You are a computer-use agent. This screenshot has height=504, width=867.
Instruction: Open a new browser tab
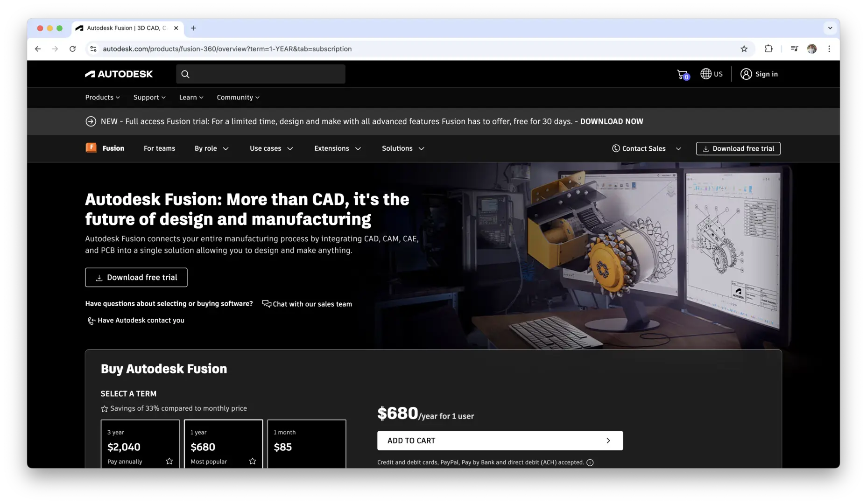pyautogui.click(x=193, y=28)
